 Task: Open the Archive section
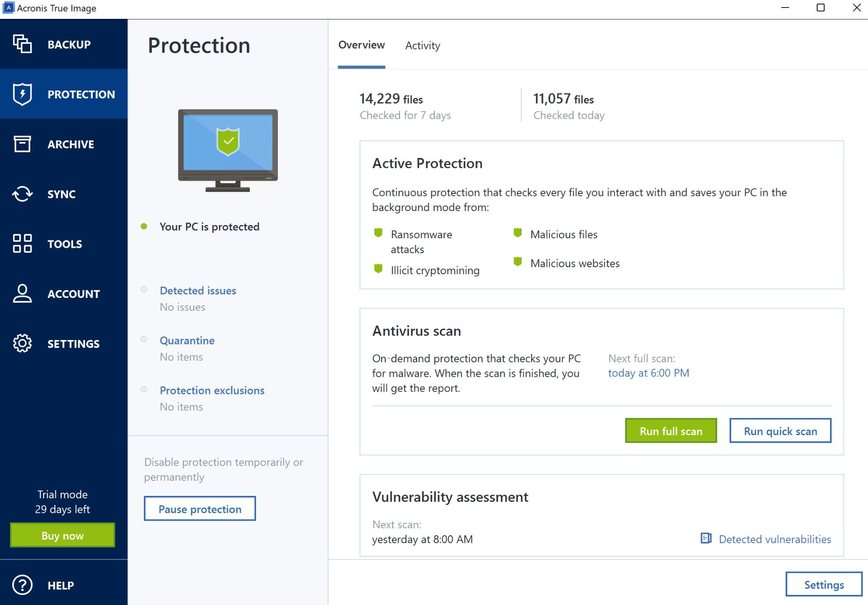point(70,144)
